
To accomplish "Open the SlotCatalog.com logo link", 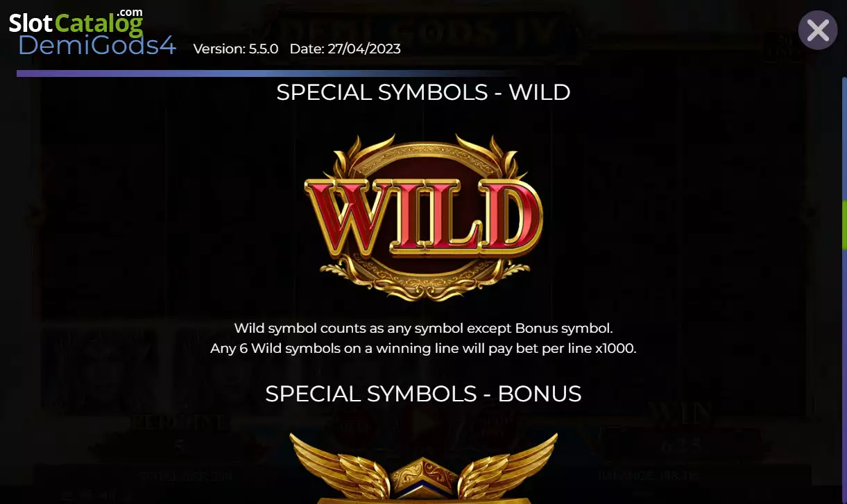I will coord(76,22).
